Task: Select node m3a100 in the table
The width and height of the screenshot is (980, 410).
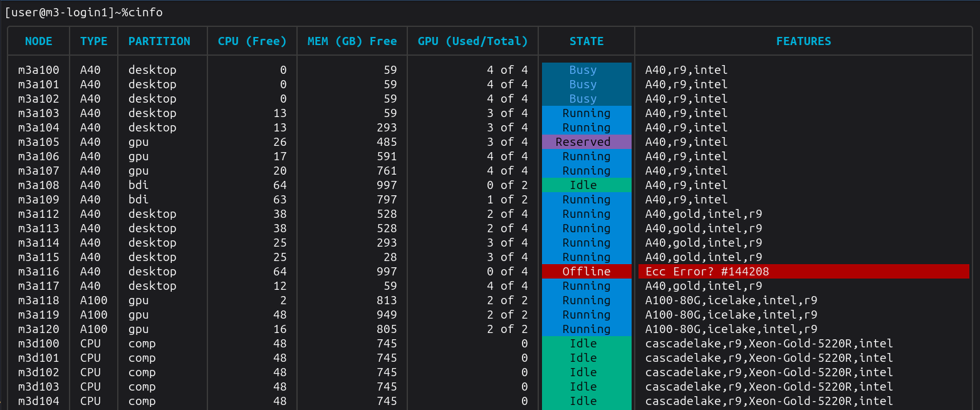Action: [38, 69]
